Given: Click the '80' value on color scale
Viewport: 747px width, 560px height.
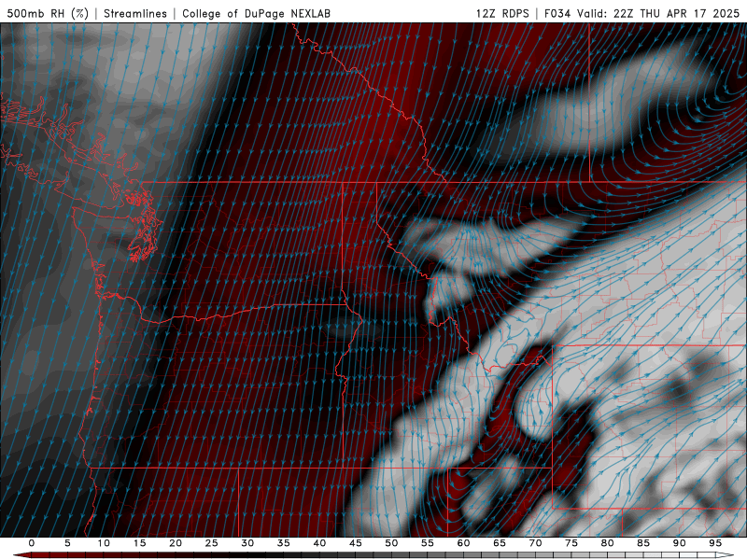Looking at the screenshot, I should (608, 543).
